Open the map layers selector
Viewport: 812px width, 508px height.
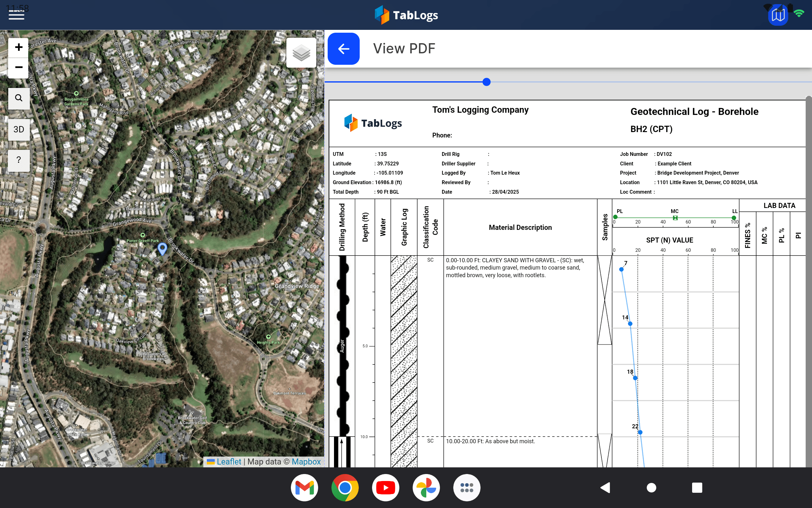(301, 53)
